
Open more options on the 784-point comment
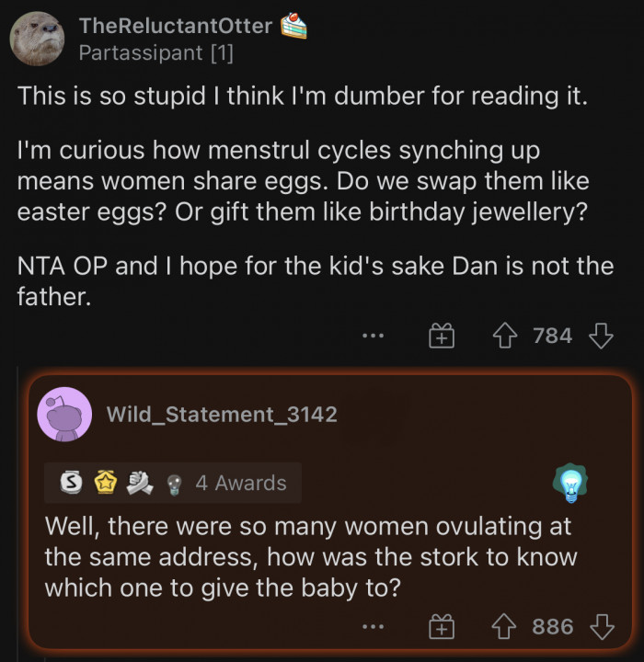coord(372,337)
